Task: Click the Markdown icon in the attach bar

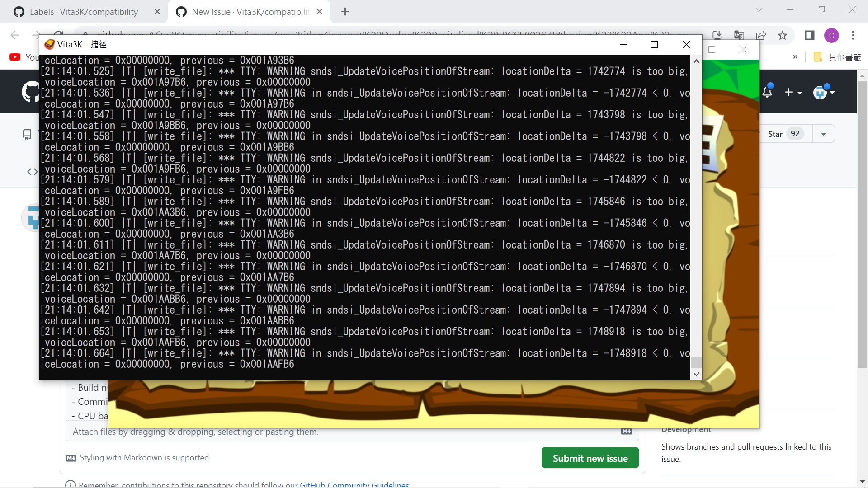Action: click(x=626, y=432)
